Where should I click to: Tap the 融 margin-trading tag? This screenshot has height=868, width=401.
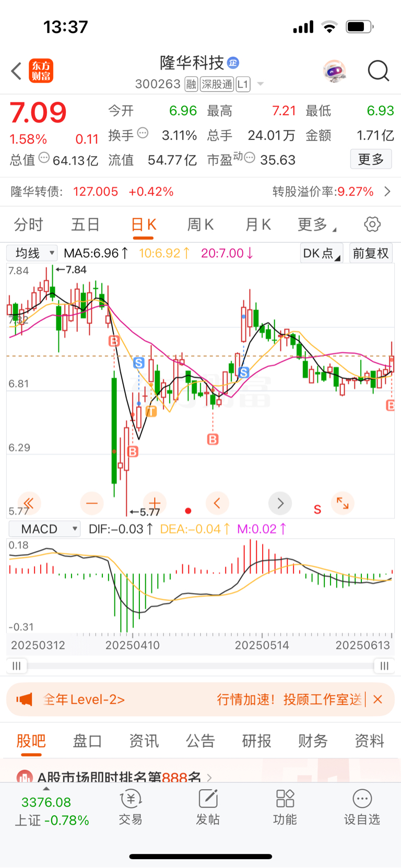pos(191,84)
